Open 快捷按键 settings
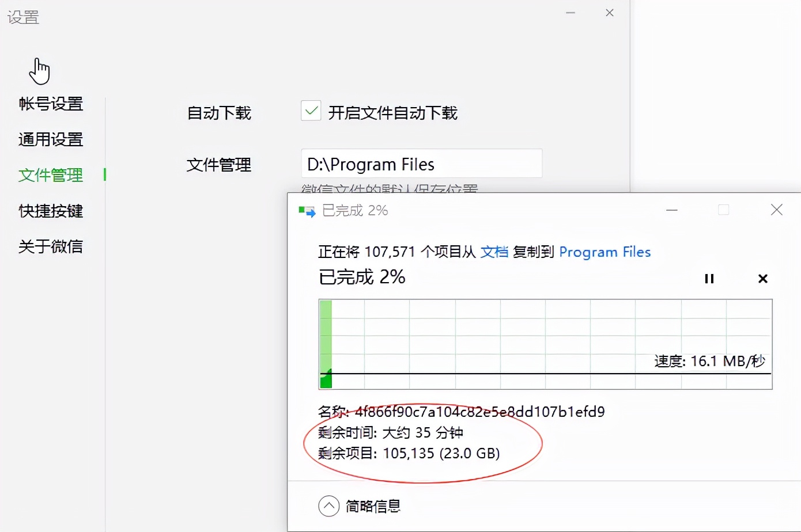 pyautogui.click(x=50, y=211)
